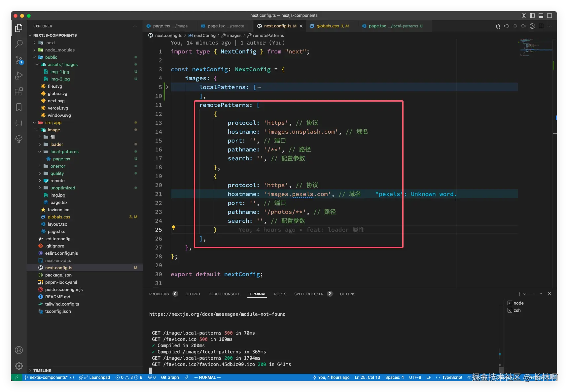Screen dimensions: 568x392
Task: Open Run and Debug view
Action: [19, 76]
